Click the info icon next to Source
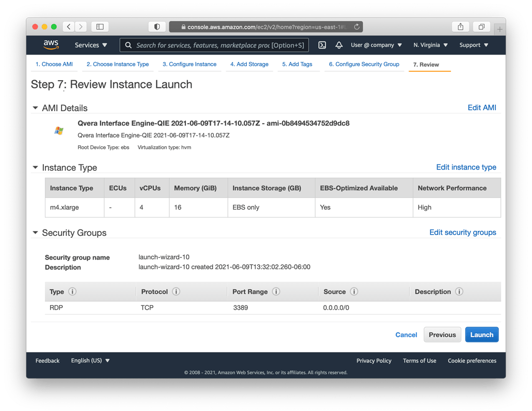 [x=354, y=292]
